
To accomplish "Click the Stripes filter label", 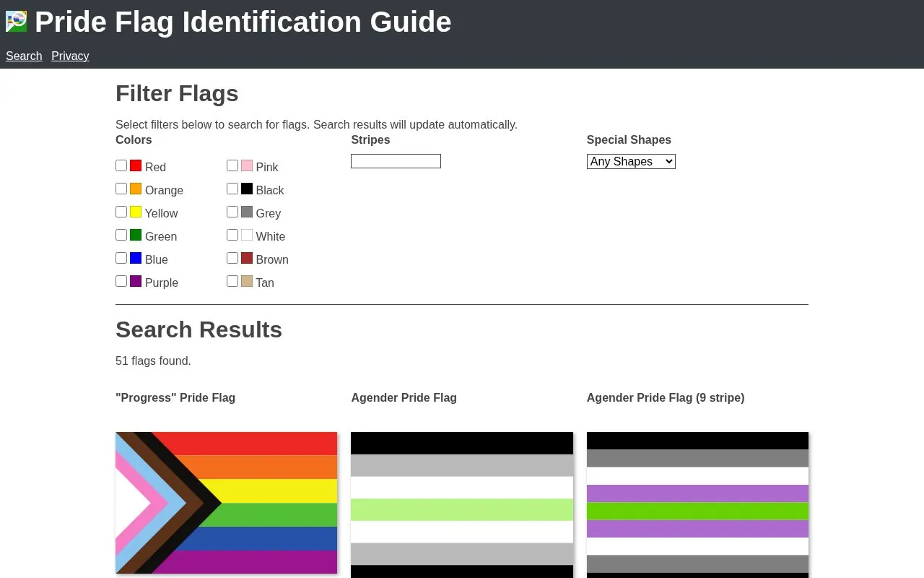I will [x=370, y=139].
